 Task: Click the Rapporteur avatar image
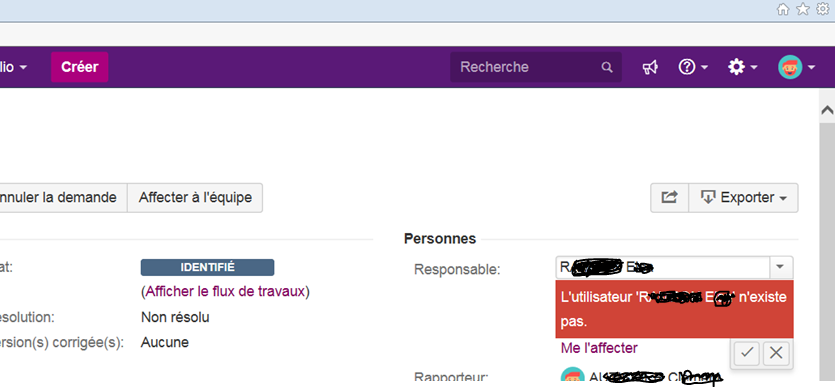pyautogui.click(x=573, y=375)
